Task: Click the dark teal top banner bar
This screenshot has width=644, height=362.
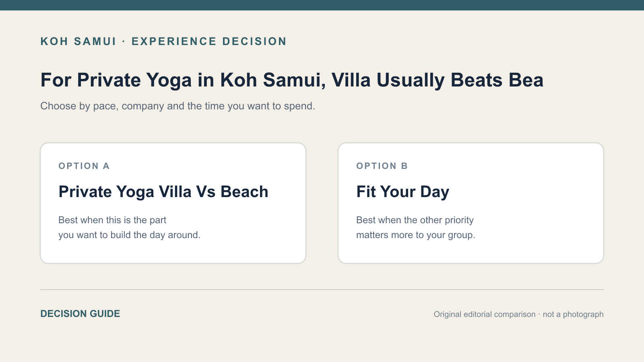Action: coord(322,5)
